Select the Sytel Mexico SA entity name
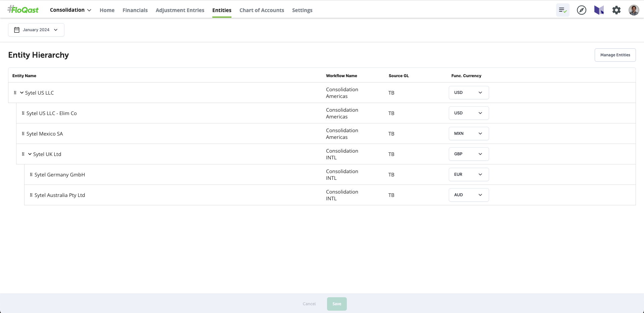The image size is (644, 313). tap(45, 134)
